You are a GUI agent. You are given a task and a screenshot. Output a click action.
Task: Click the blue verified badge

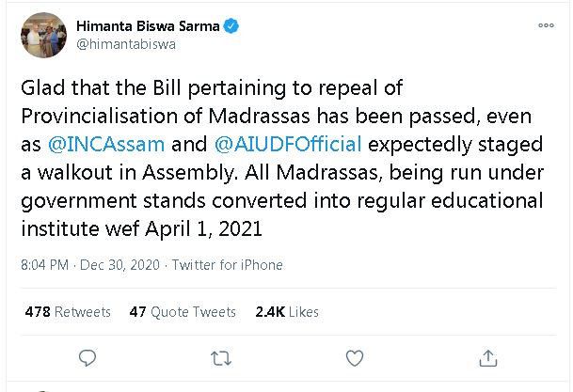231,26
